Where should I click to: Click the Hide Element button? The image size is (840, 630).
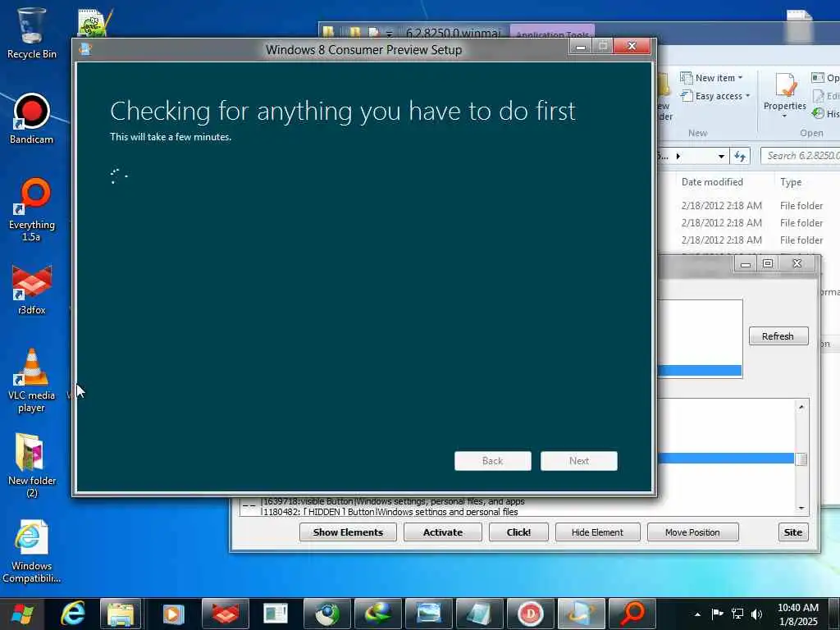click(x=597, y=532)
